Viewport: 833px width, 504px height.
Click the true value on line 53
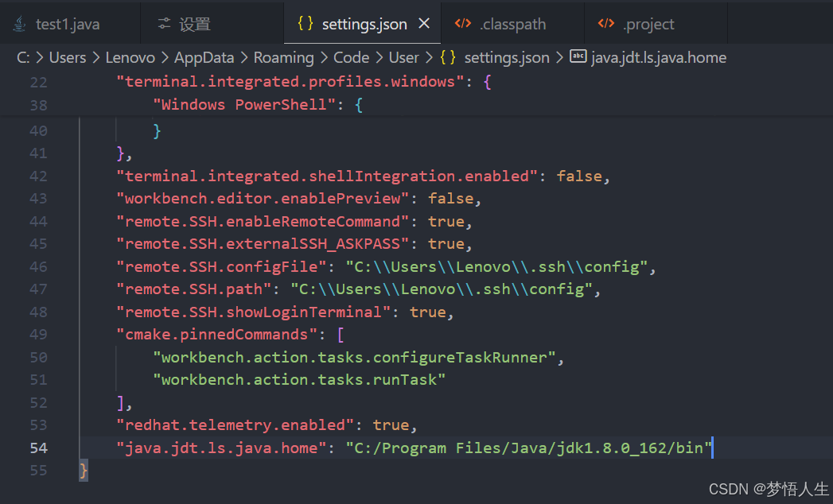[x=391, y=425]
